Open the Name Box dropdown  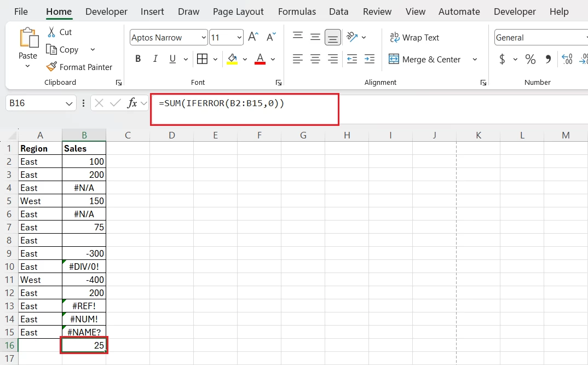coord(69,103)
